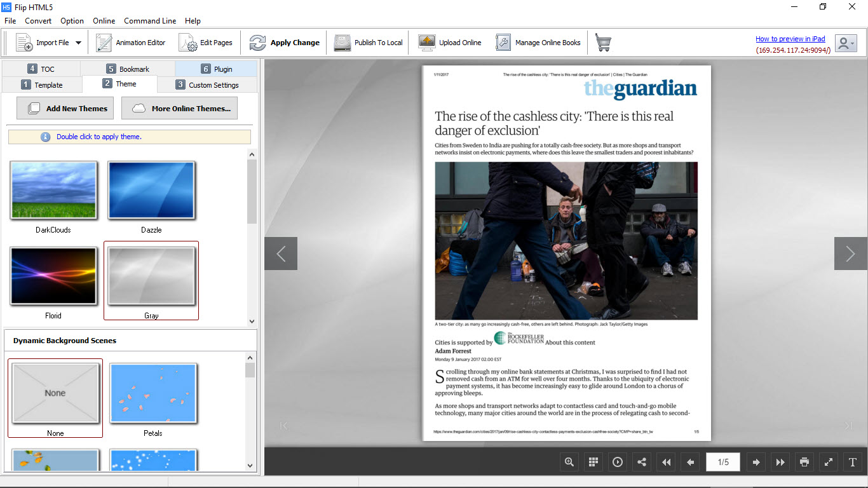Click Add New Themes button
868x488 pixels.
[x=65, y=108]
